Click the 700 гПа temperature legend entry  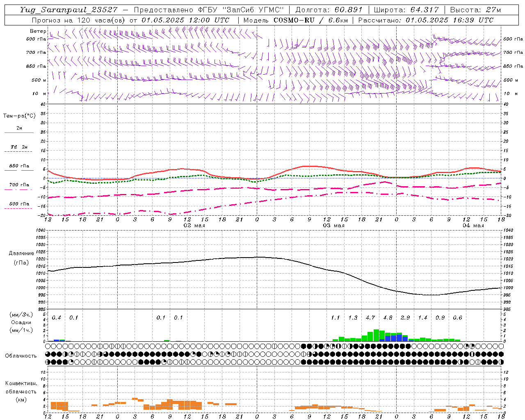[x=19, y=185]
